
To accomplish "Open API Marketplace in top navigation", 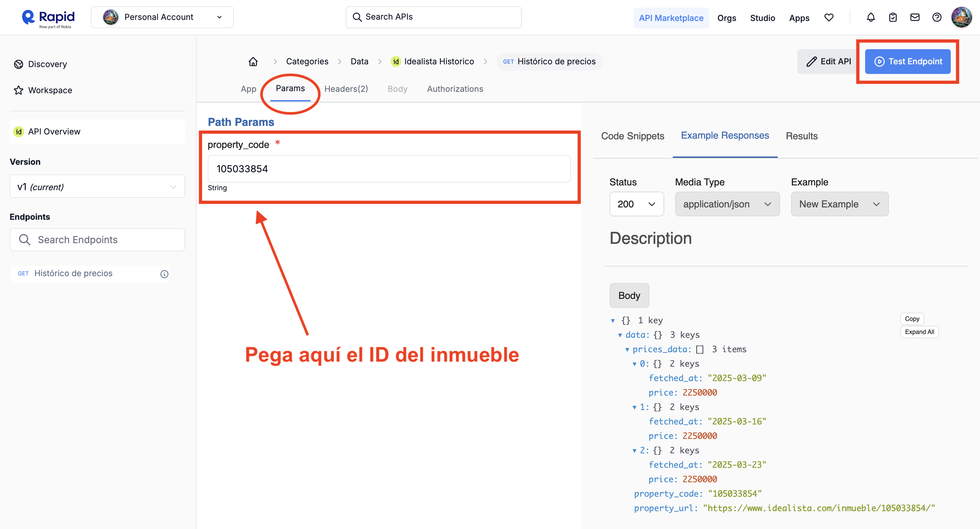I will [x=671, y=18].
